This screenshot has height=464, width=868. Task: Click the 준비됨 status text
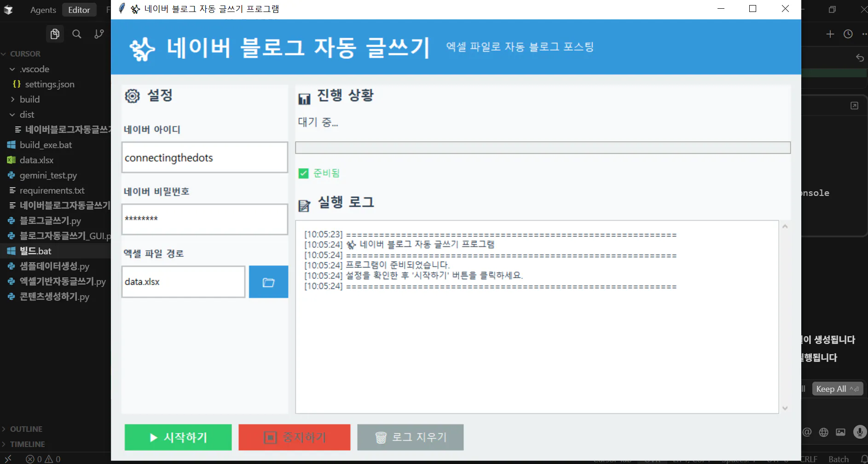tap(326, 173)
